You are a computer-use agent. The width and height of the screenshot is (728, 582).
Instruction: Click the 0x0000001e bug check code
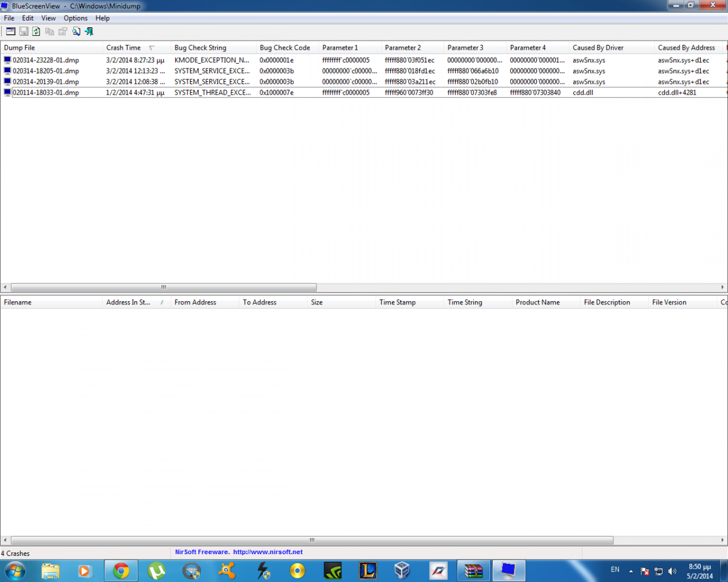(x=277, y=60)
